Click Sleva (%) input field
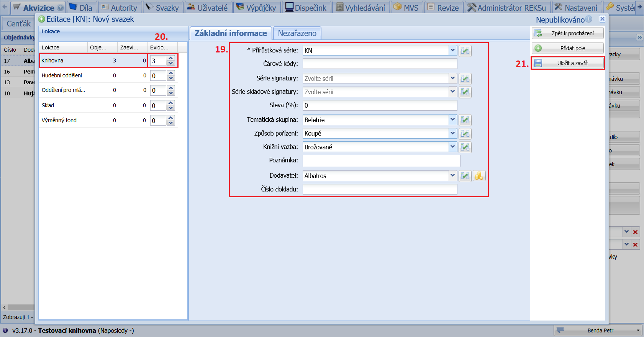The width and height of the screenshot is (644, 337). tap(380, 105)
